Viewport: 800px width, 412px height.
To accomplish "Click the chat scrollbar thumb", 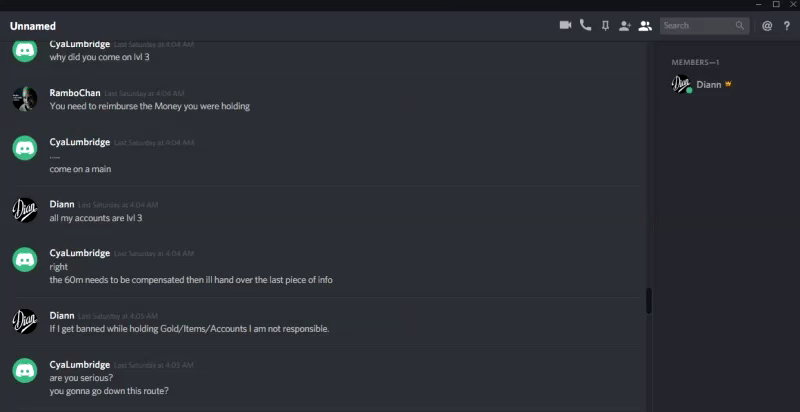I will pos(648,301).
